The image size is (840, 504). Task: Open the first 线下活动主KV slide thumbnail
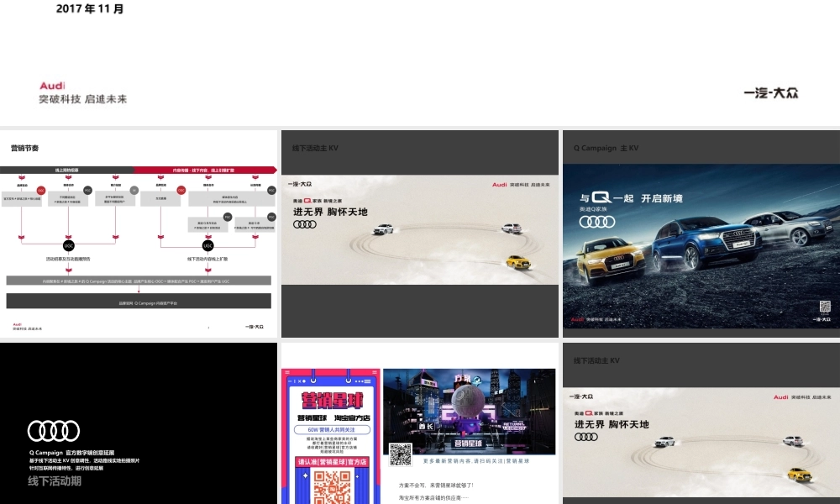pos(419,234)
